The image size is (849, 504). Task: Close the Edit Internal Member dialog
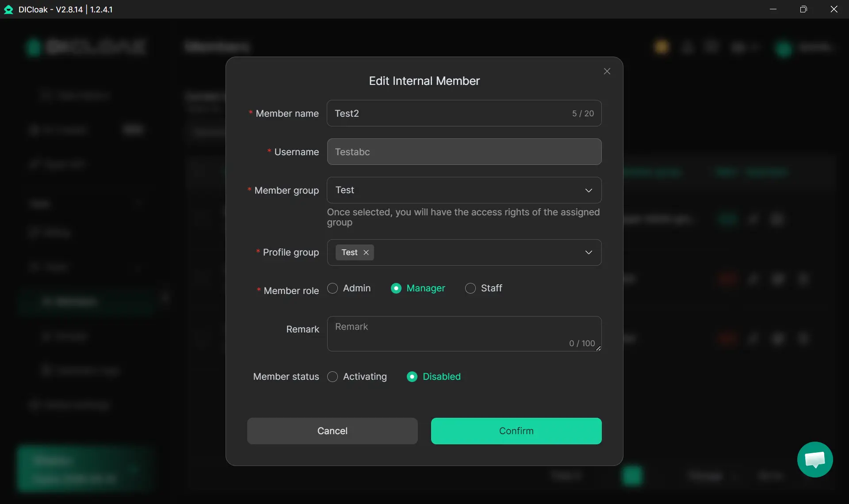(x=607, y=71)
